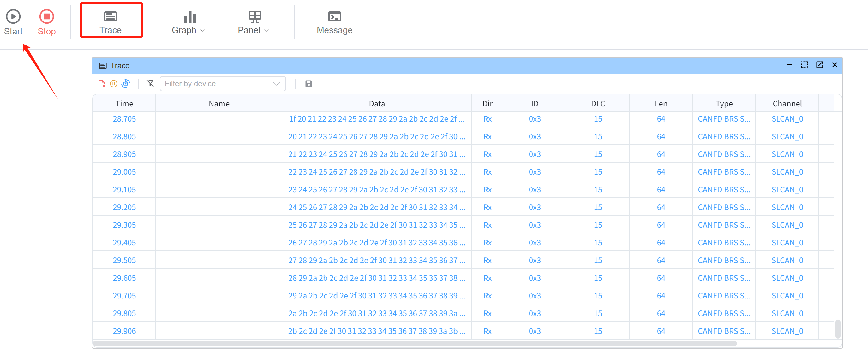The width and height of the screenshot is (868, 361).
Task: Open the Message window
Action: (x=334, y=22)
